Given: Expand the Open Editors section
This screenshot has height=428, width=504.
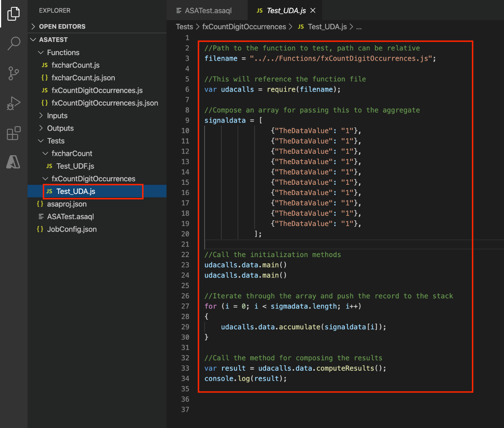Looking at the screenshot, I should click(62, 26).
